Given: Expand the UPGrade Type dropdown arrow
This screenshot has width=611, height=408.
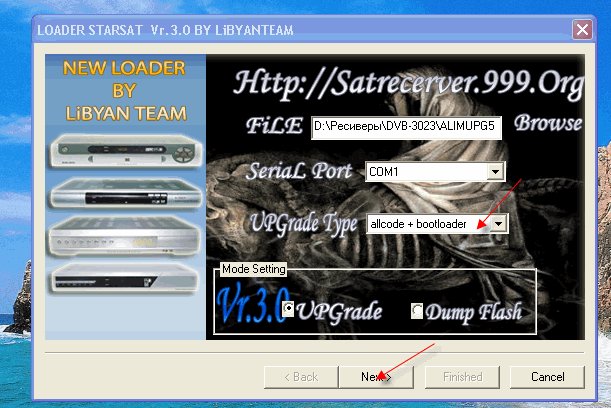Looking at the screenshot, I should click(x=498, y=224).
